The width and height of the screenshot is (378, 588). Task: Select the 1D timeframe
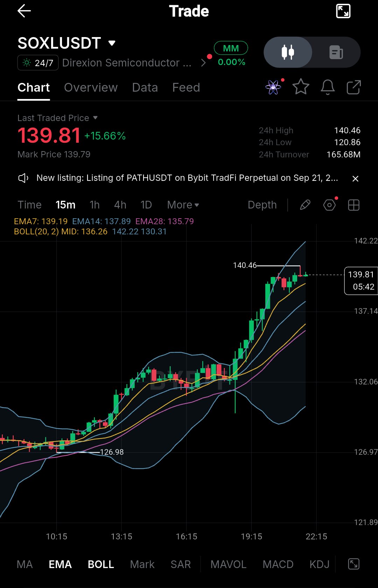point(146,205)
